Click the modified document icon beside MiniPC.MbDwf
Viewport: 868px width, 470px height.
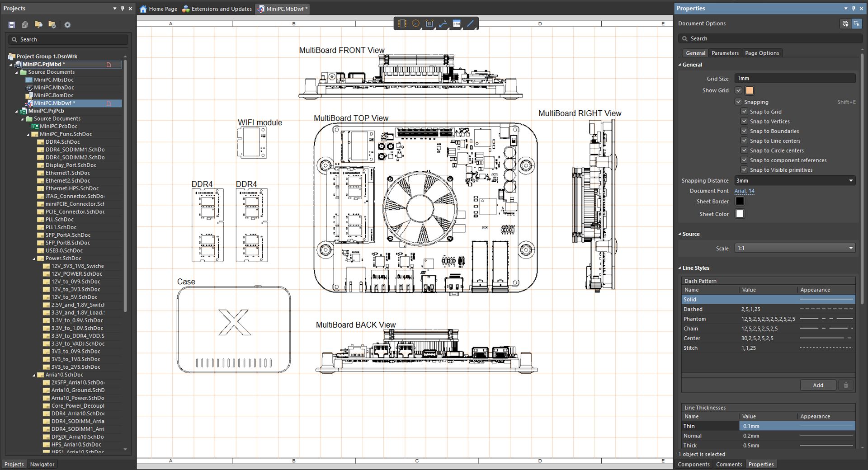[x=108, y=103]
